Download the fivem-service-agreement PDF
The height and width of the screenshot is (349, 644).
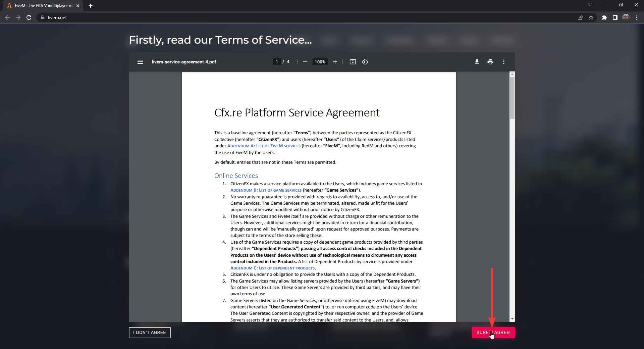[477, 62]
